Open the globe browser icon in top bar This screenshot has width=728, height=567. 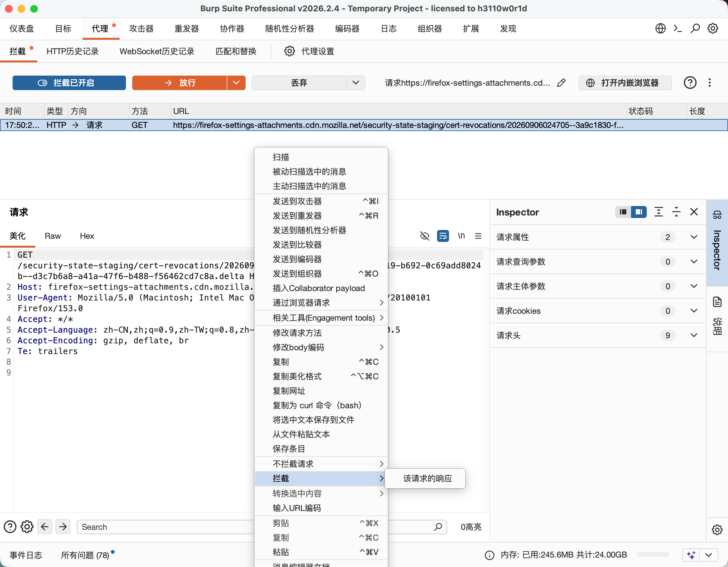(660, 28)
